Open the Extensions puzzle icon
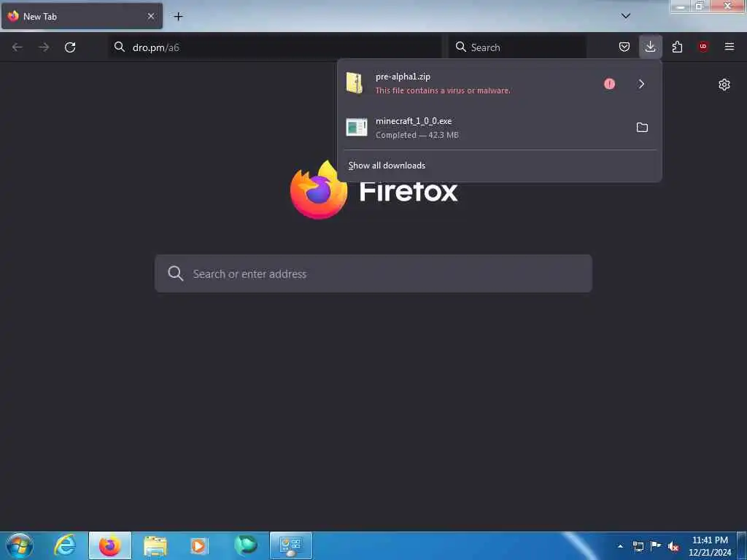Image resolution: width=747 pixels, height=560 pixels. [x=677, y=47]
